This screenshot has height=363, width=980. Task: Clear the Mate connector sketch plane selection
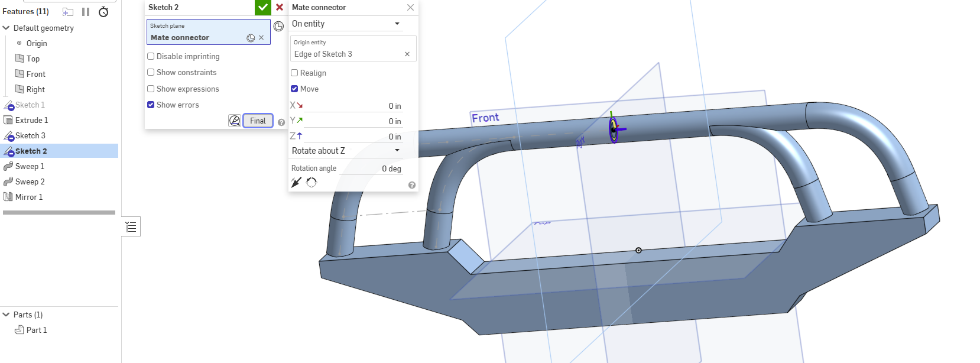coord(261,38)
